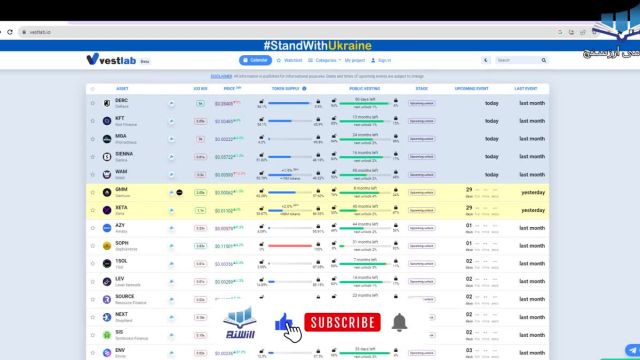The height and width of the screenshot is (360, 640).
Task: Open the Watchlist tab
Action: coord(289,60)
